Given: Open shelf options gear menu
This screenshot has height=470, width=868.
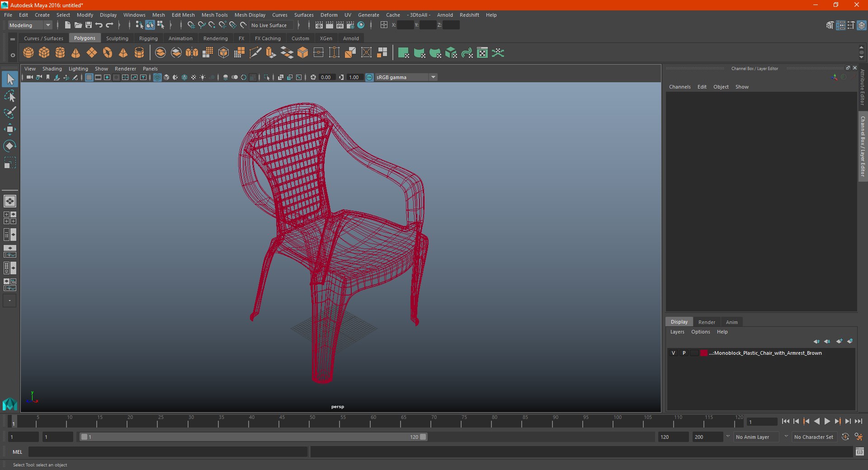Looking at the screenshot, I should [x=13, y=55].
